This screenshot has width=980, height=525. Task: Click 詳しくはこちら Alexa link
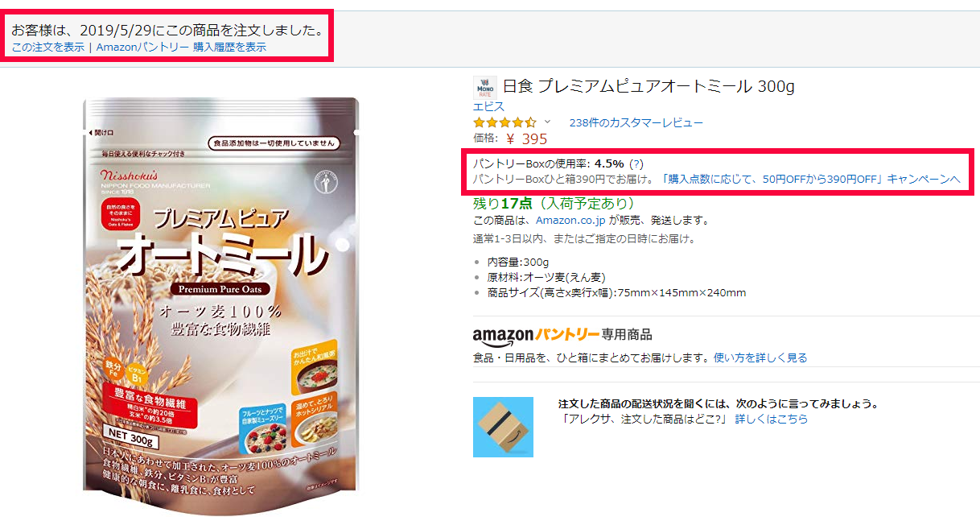click(772, 419)
